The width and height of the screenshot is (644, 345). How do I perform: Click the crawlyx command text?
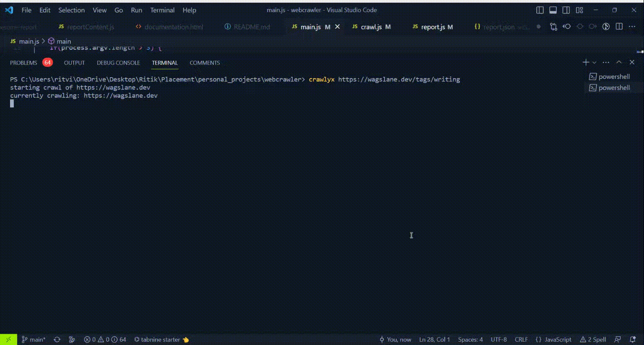pos(322,79)
